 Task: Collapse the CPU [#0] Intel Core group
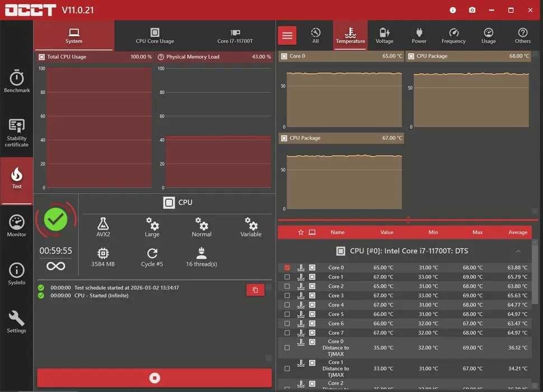pyautogui.click(x=518, y=251)
